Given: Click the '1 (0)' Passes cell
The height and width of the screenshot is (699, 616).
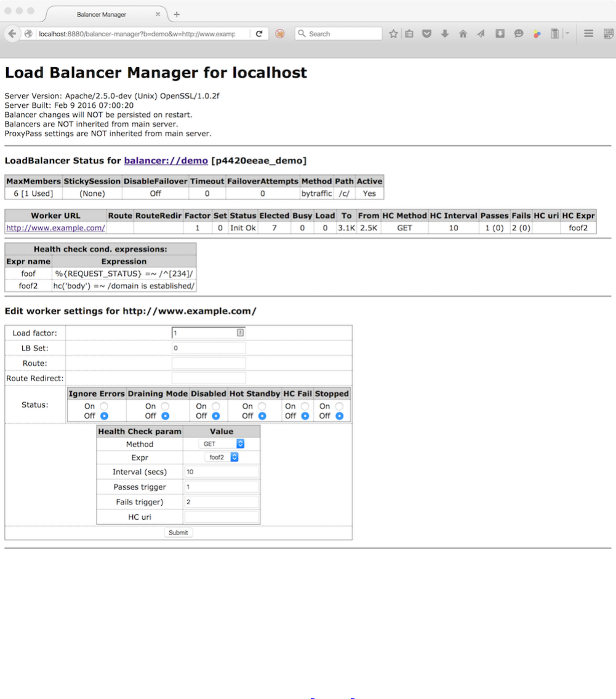Looking at the screenshot, I should point(494,228).
